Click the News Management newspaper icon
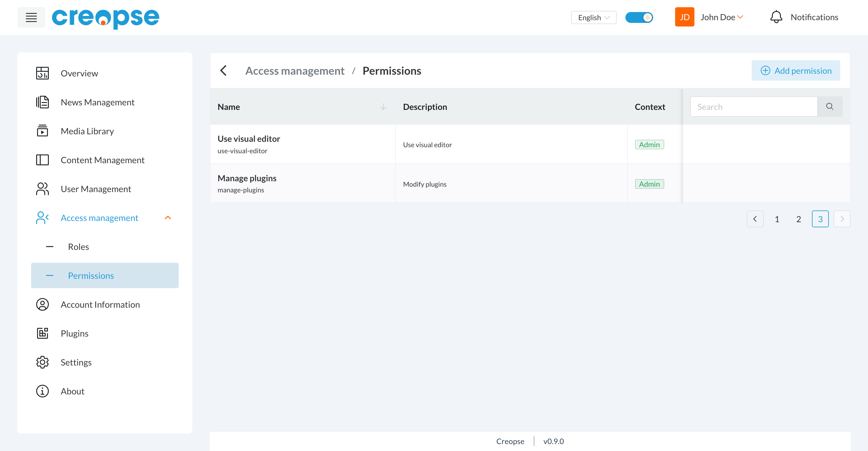This screenshot has width=868, height=451. pos(42,102)
